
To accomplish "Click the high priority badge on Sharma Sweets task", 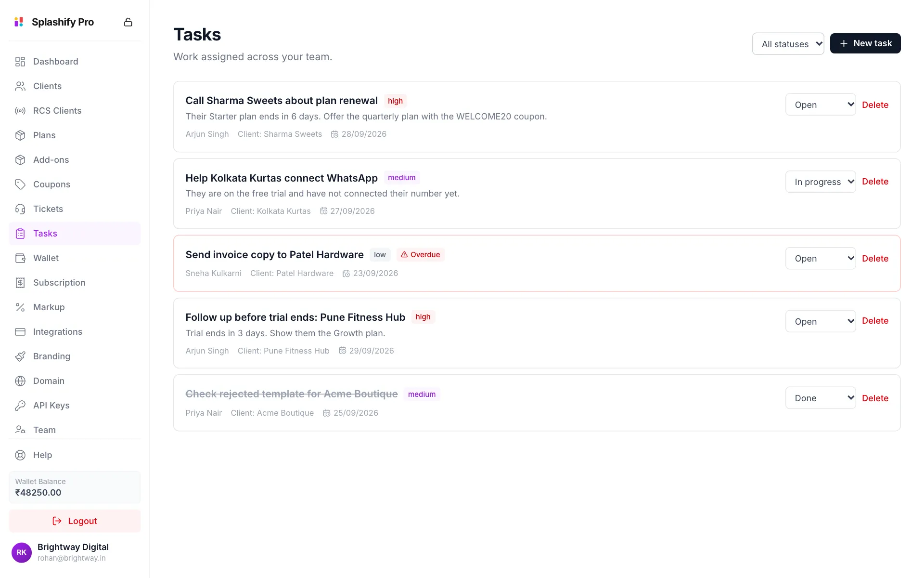I will [x=395, y=101].
